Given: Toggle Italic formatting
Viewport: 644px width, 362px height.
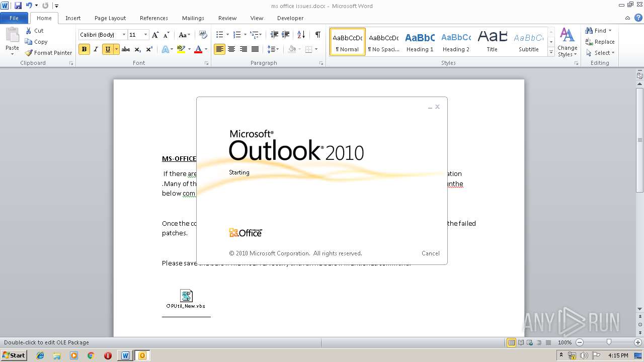Looking at the screenshot, I should [x=96, y=49].
